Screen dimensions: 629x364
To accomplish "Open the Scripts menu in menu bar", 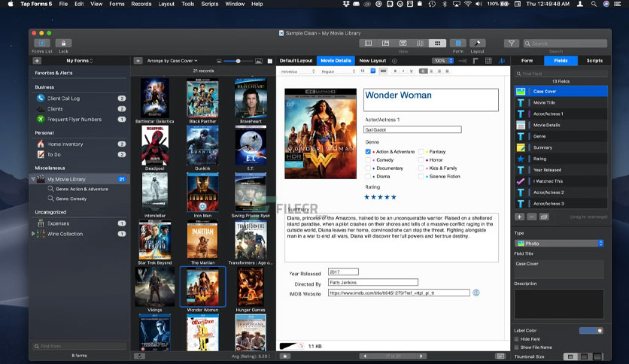I will tap(210, 4).
